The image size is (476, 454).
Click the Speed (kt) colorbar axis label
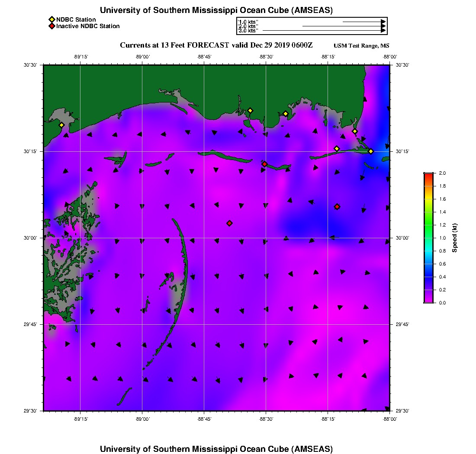(455, 238)
